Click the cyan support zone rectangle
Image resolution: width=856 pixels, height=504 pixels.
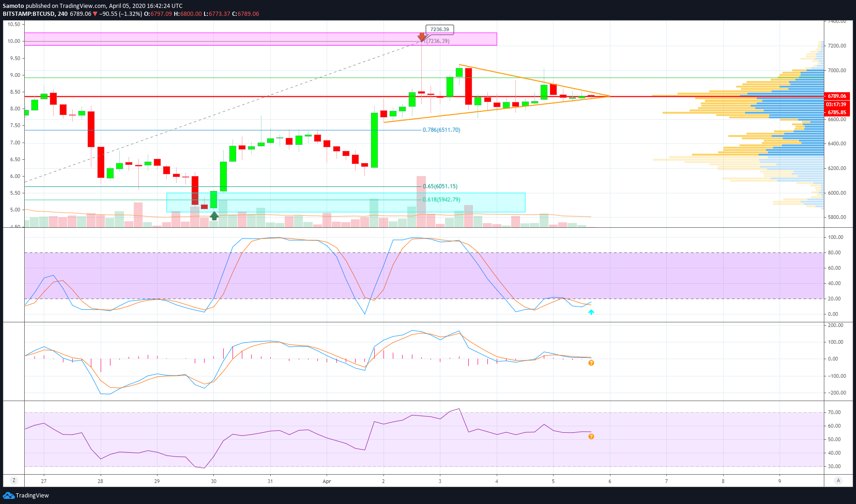(x=346, y=203)
